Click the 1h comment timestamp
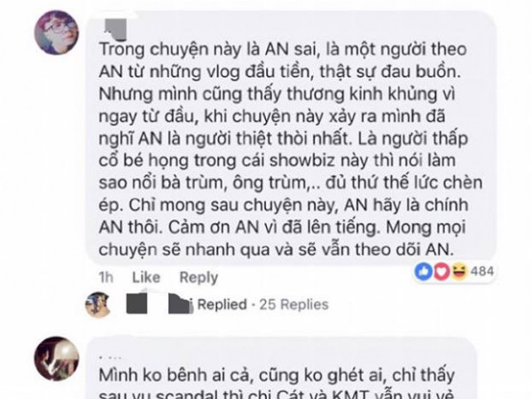The image size is (532, 399). click(x=106, y=278)
